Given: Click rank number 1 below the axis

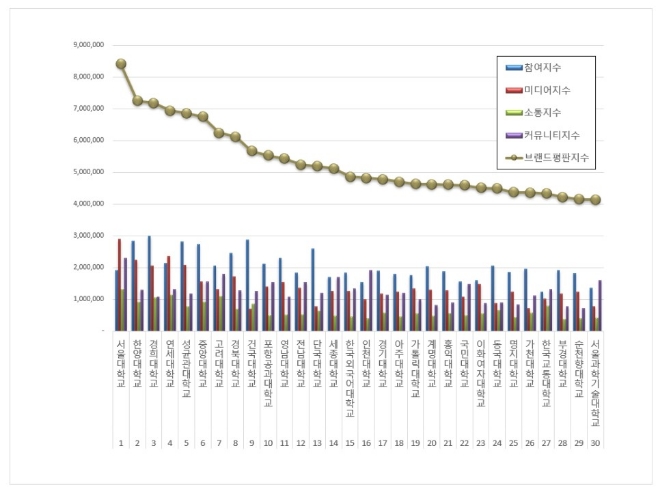Looking at the screenshot, I should pyautogui.click(x=121, y=442).
